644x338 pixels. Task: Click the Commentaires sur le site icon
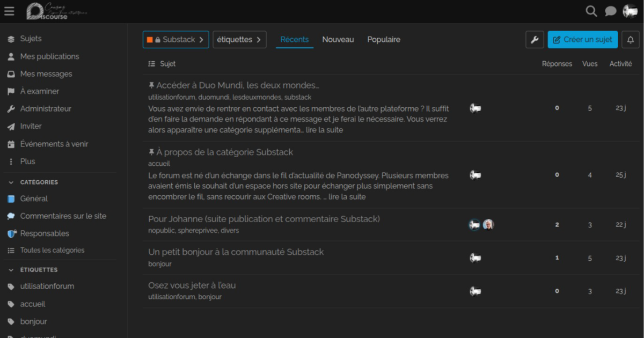point(11,216)
